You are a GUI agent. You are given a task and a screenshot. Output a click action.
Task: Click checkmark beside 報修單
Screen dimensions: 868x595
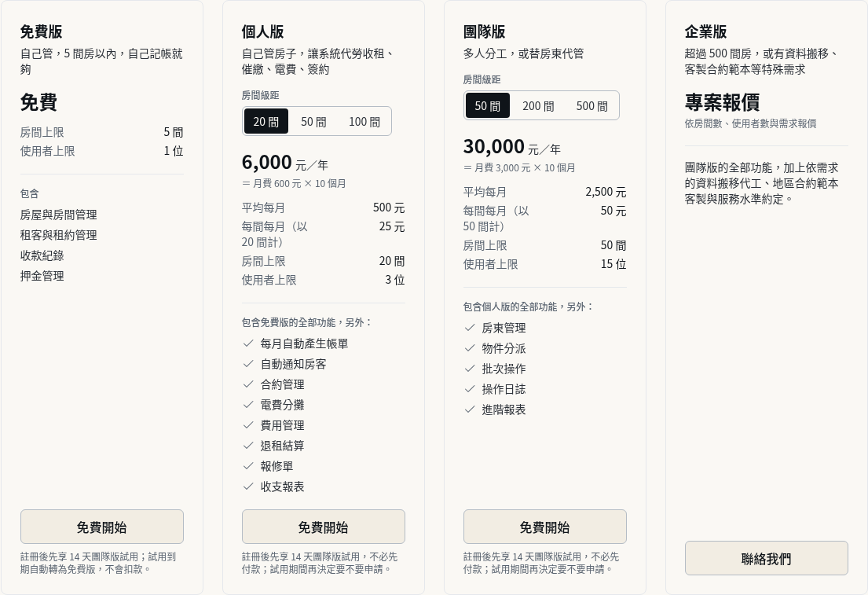[x=248, y=466]
